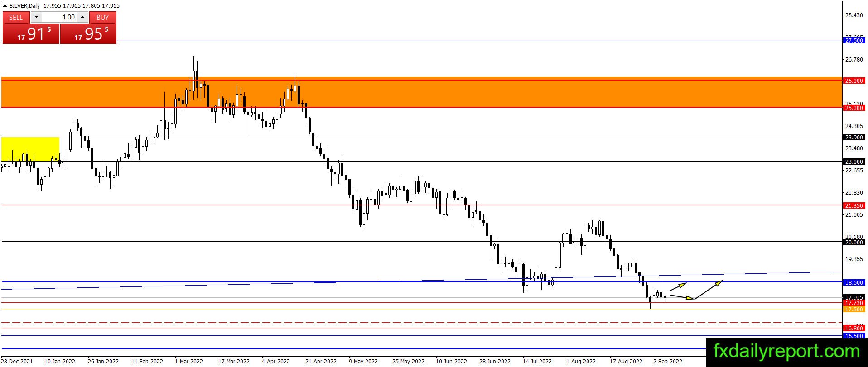868x367 pixels.
Task: Select the 16.800 red price label
Action: click(854, 329)
